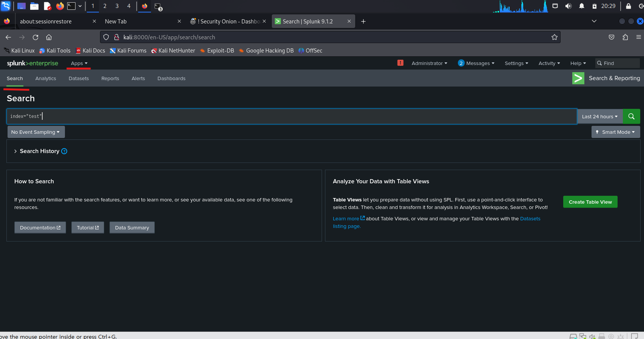View site security via the address bar lock icon
This screenshot has width=644, height=339.
(117, 37)
